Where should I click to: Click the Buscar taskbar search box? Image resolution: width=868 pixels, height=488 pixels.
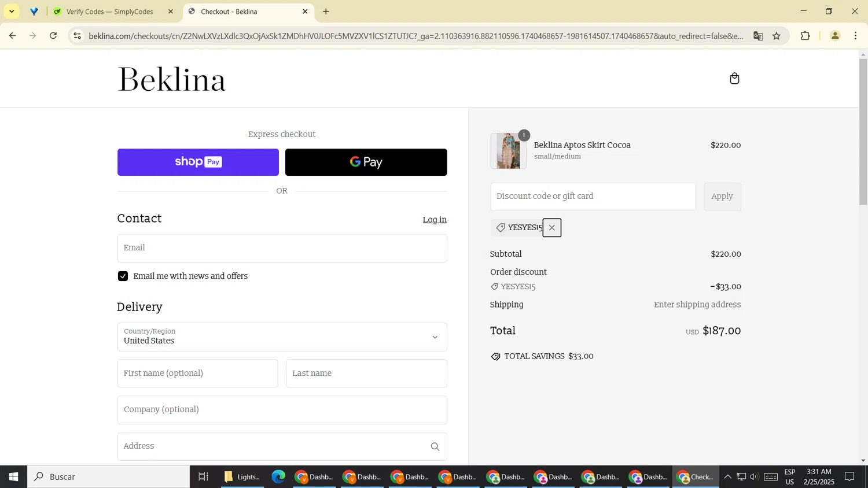tap(108, 477)
